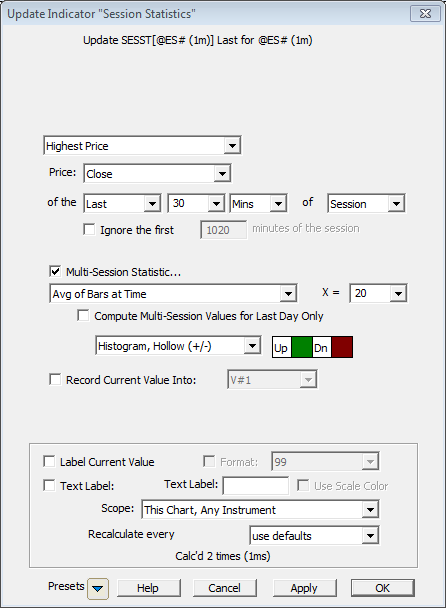Click the Help button
The image size is (446, 608).
pyautogui.click(x=149, y=588)
